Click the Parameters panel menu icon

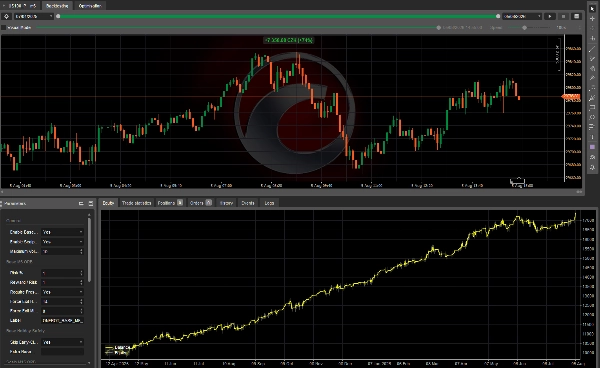(x=91, y=204)
